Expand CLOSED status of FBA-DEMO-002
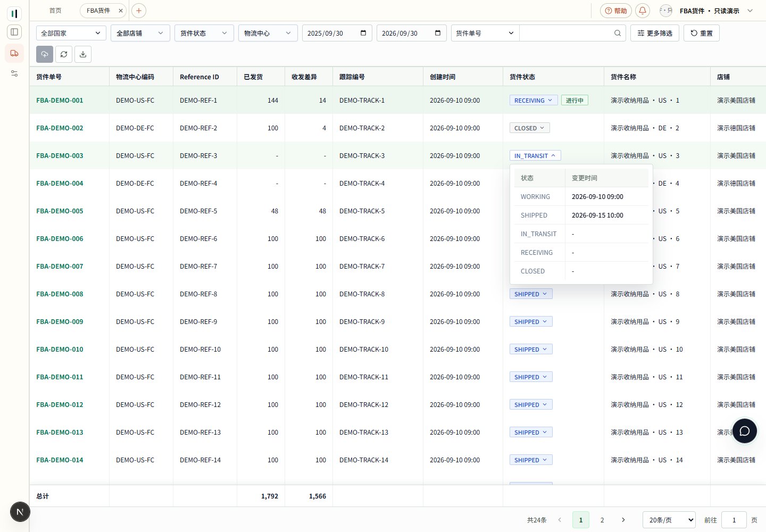This screenshot has height=532, width=766. coord(529,128)
